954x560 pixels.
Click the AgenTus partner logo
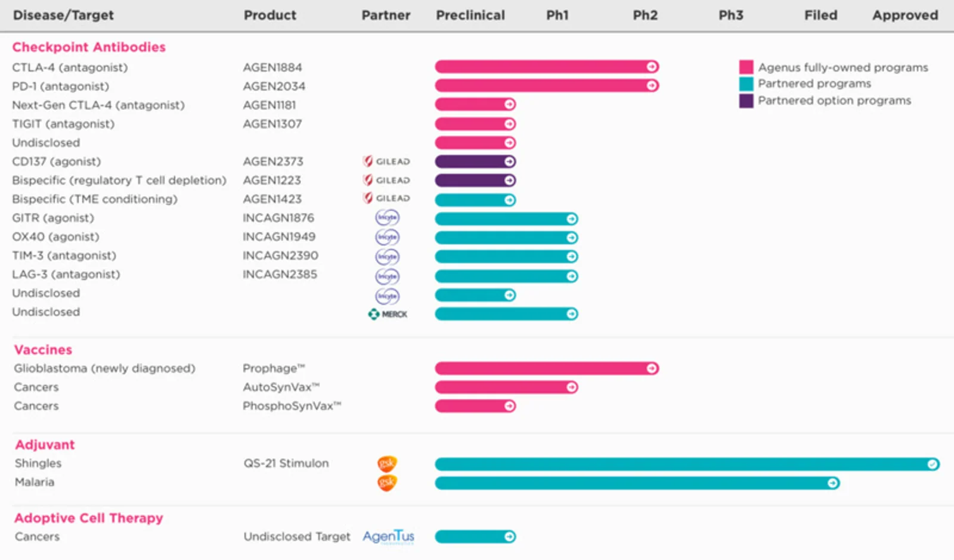click(x=388, y=537)
